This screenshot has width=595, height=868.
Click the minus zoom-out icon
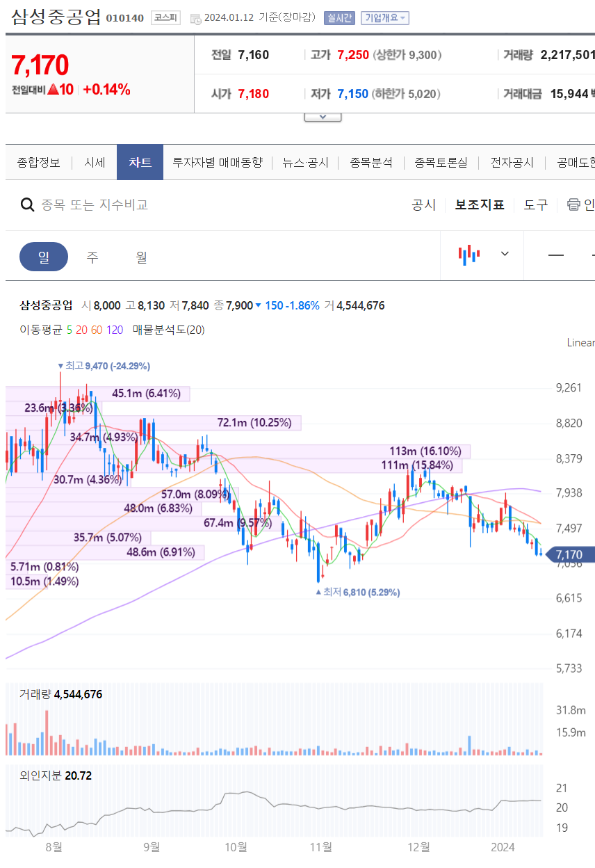coord(555,255)
